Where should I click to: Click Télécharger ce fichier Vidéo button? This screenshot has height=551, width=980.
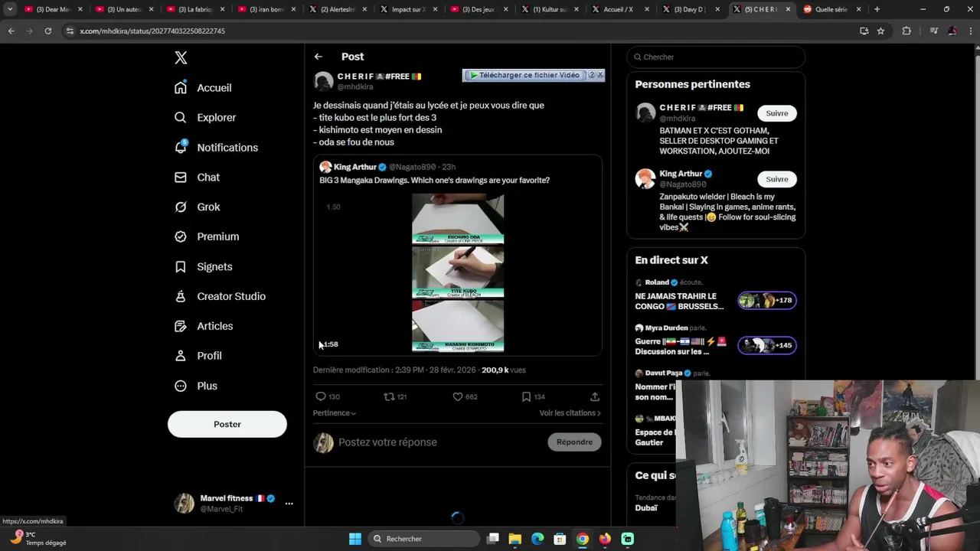(x=525, y=75)
